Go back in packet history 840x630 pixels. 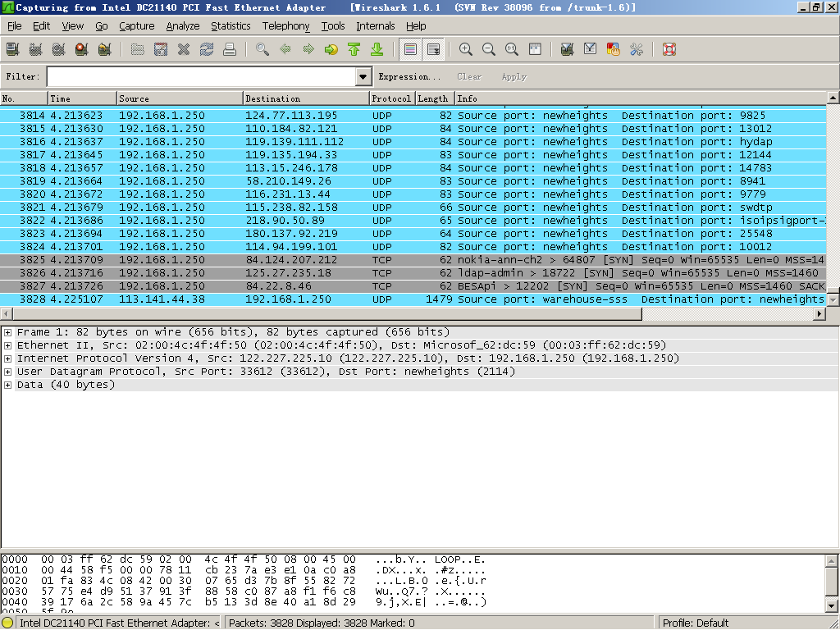click(285, 49)
